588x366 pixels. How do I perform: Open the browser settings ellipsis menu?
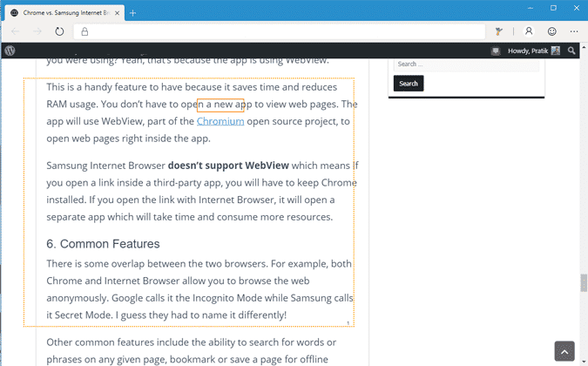[x=574, y=31]
